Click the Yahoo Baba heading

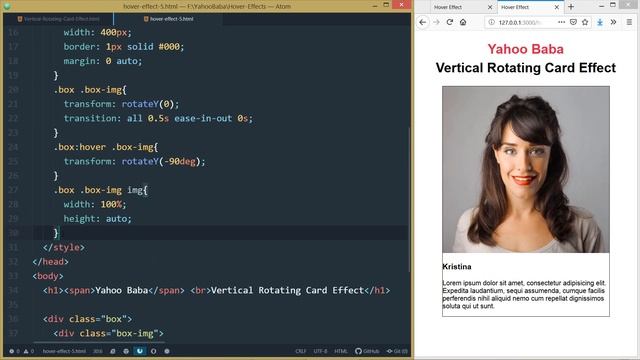point(526,49)
